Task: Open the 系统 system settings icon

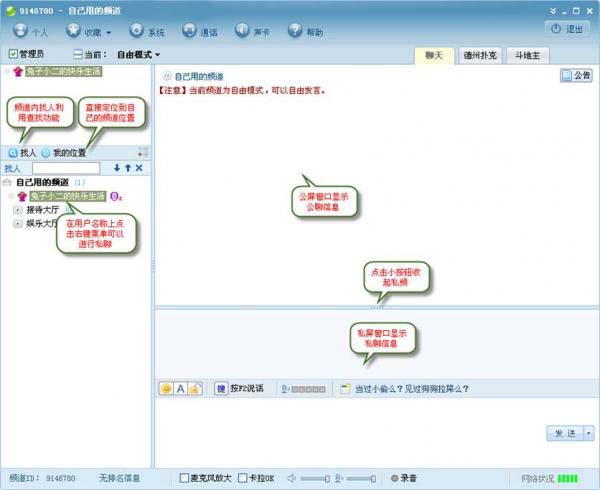Action: point(136,30)
